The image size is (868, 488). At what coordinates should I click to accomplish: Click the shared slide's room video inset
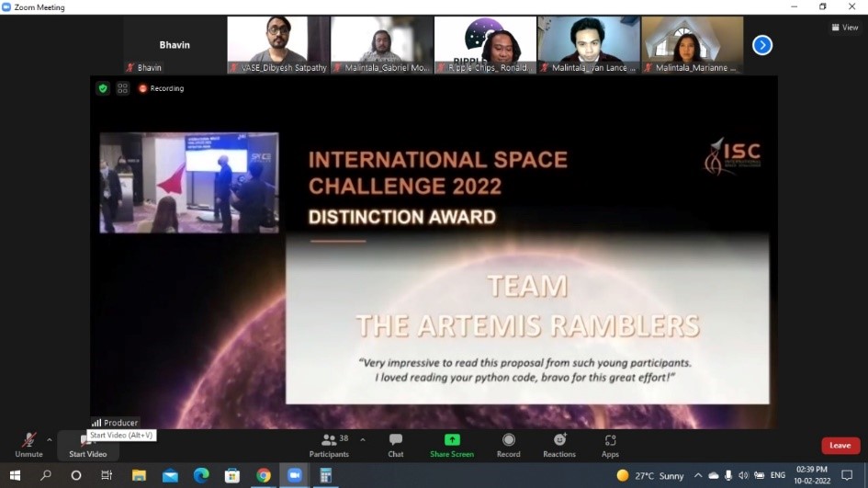[189, 182]
